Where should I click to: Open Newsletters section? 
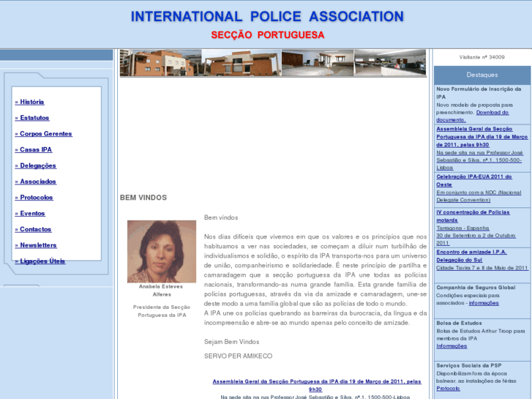[x=36, y=245]
